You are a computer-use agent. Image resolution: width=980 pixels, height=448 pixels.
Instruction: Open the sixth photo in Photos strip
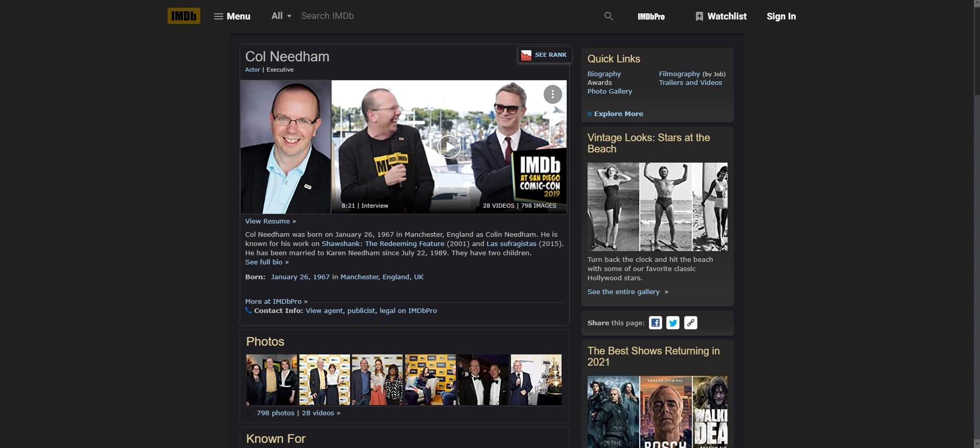point(536,380)
